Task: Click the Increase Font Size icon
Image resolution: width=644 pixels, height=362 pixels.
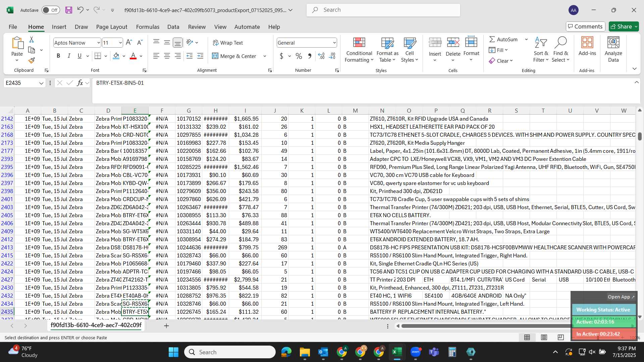Action: pyautogui.click(x=129, y=43)
